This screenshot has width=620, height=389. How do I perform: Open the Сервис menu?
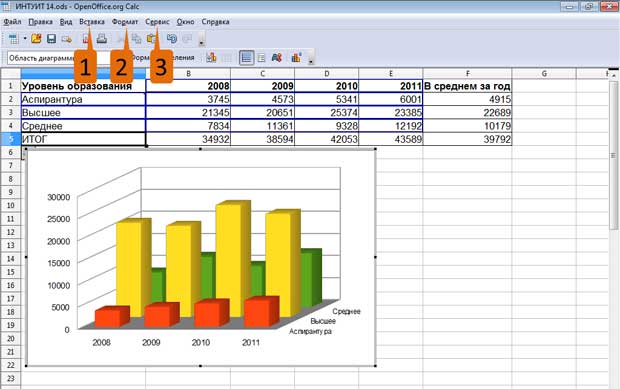[157, 22]
